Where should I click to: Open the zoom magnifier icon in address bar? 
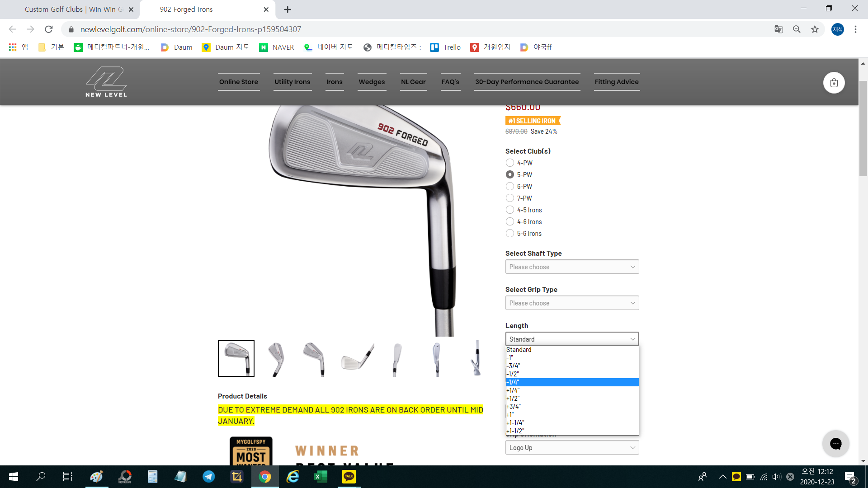(797, 29)
